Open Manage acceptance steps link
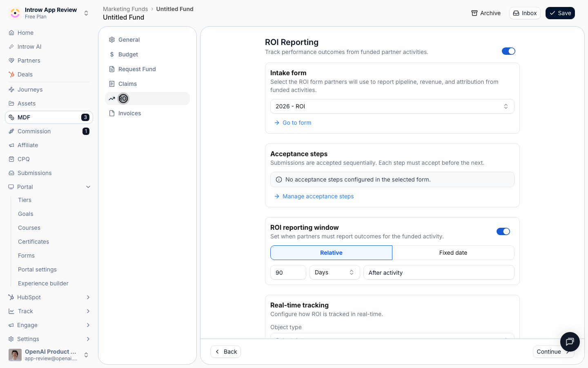The width and height of the screenshot is (588, 368). coord(314,196)
